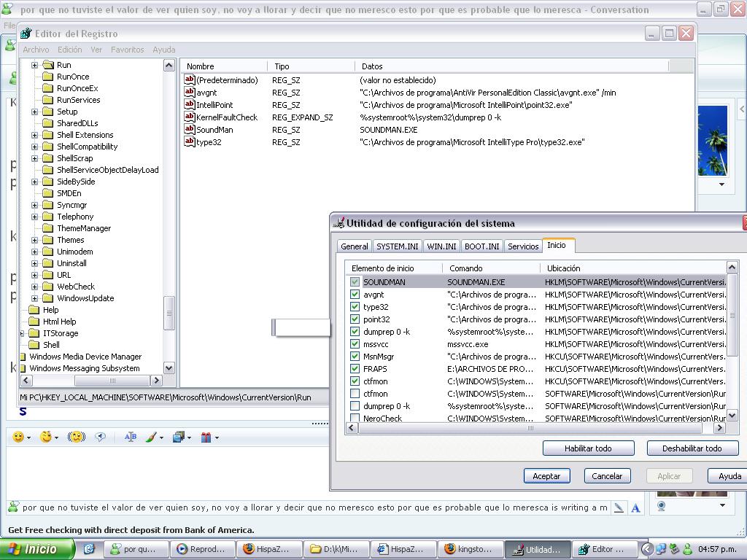The height and width of the screenshot is (560, 747).
Task: Expand the Shell Extensions registry key
Action: coord(34,135)
